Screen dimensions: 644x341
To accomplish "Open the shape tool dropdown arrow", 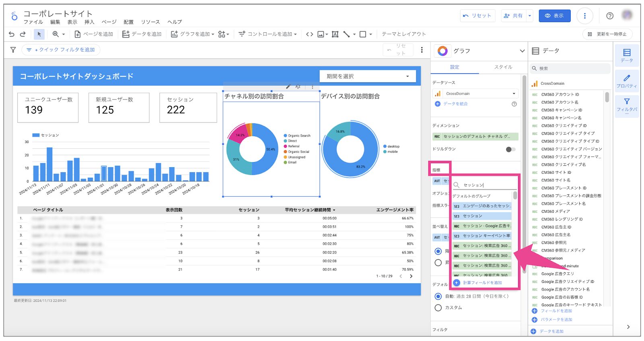I will click(x=370, y=34).
